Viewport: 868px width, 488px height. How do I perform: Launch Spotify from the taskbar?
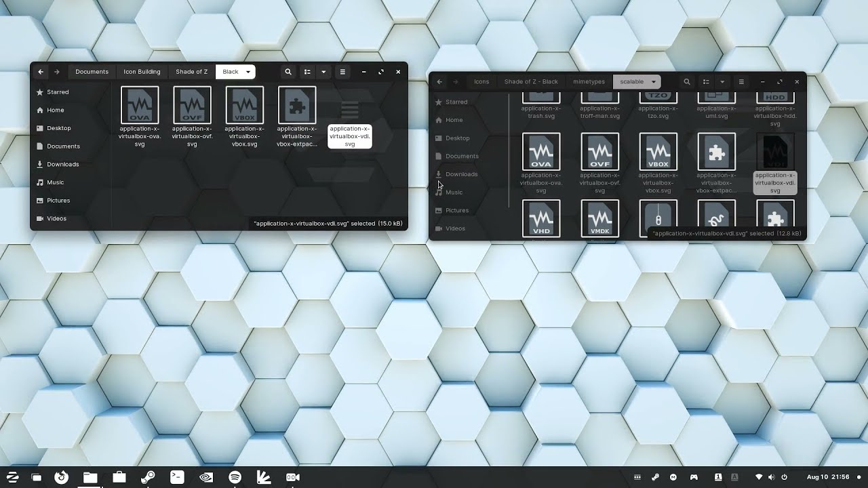pos(235,477)
